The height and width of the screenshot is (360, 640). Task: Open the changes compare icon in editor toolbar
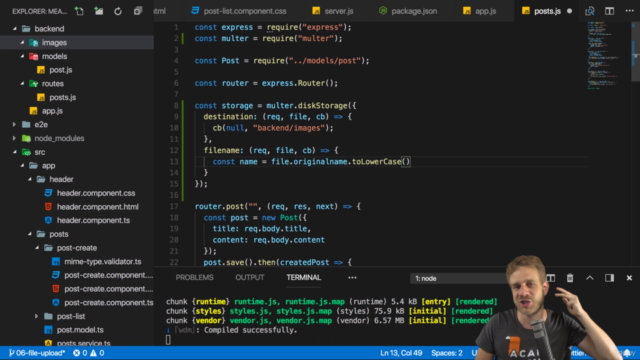(589, 11)
